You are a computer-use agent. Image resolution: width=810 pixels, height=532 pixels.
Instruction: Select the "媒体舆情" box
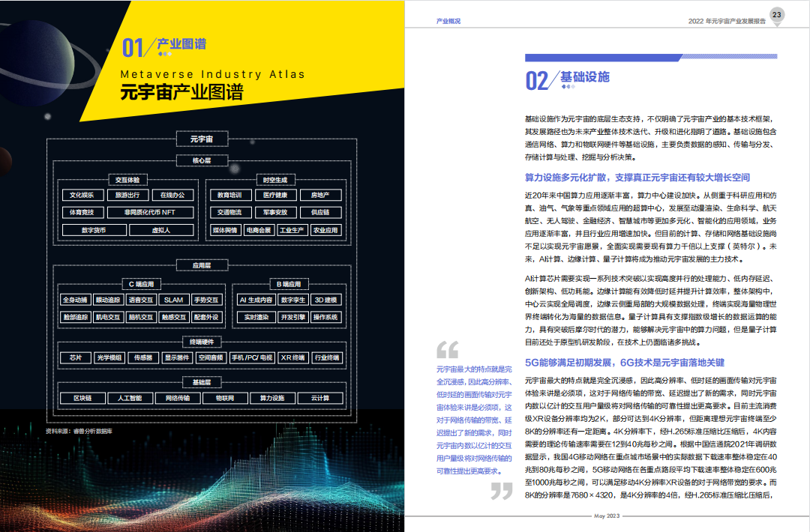(226, 230)
